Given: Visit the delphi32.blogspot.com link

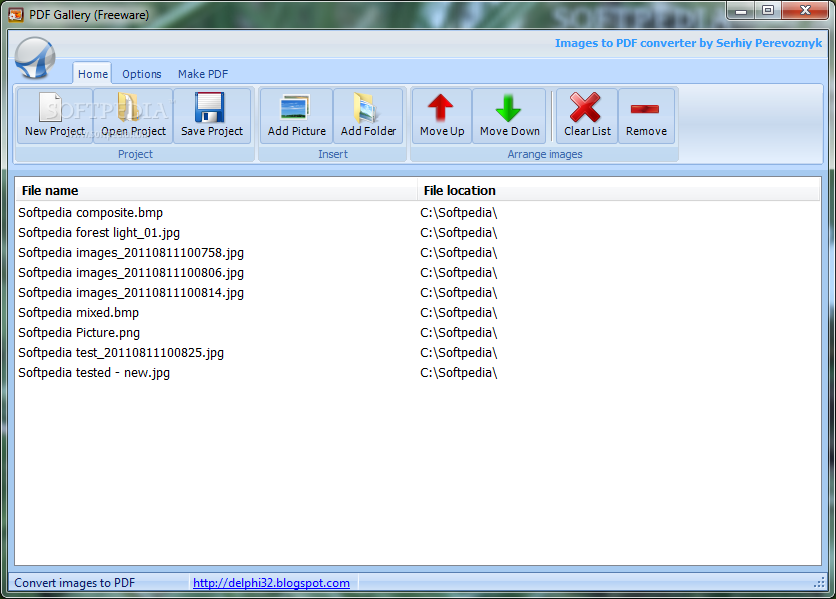Looking at the screenshot, I should click(271, 583).
